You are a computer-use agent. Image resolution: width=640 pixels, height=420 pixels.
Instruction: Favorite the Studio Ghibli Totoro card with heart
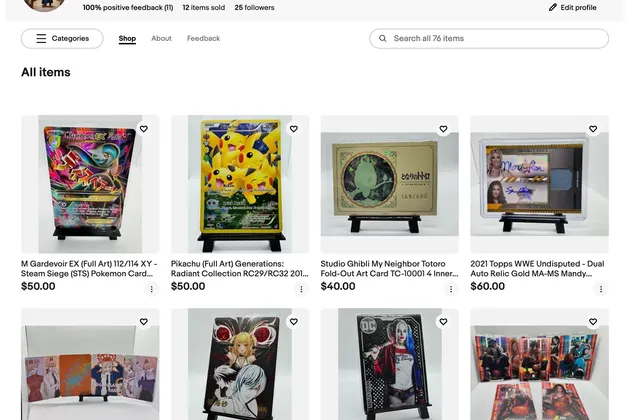pyautogui.click(x=443, y=129)
